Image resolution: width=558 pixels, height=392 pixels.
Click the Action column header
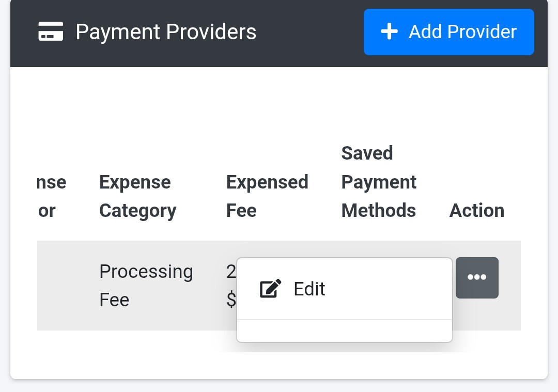477,211
